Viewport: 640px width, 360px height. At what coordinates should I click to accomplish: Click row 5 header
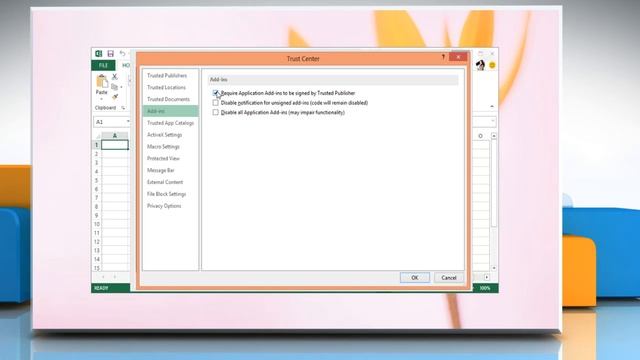96,180
